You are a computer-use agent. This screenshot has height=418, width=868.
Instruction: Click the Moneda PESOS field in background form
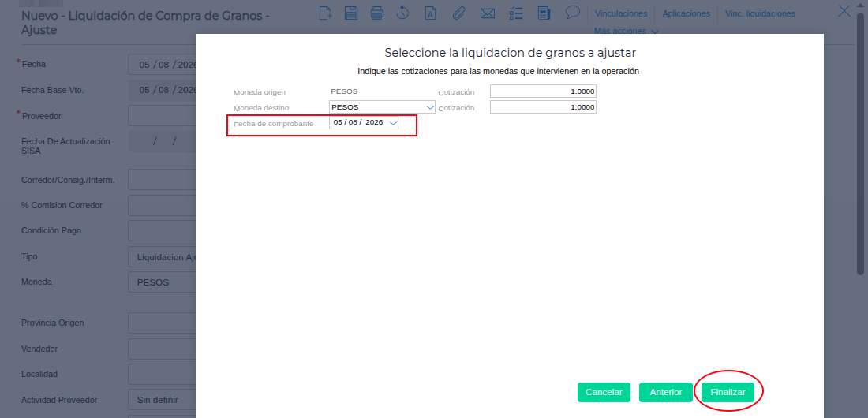pyautogui.click(x=162, y=282)
